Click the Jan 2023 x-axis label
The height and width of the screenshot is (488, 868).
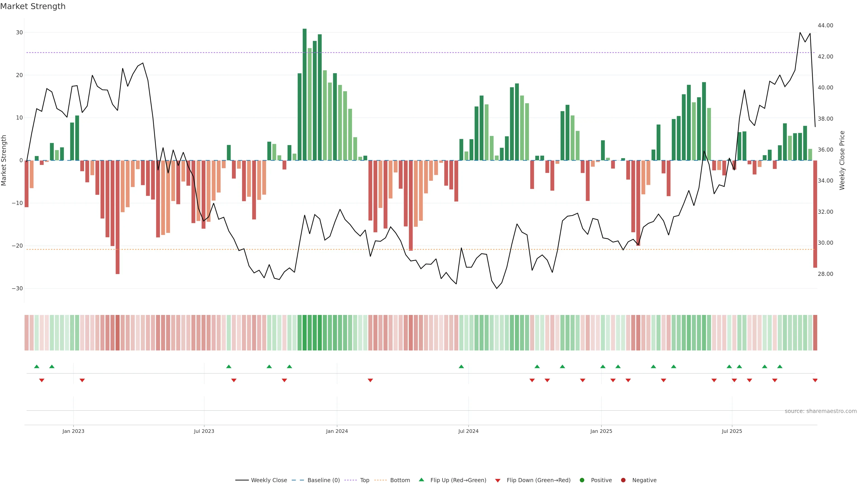coord(73,431)
